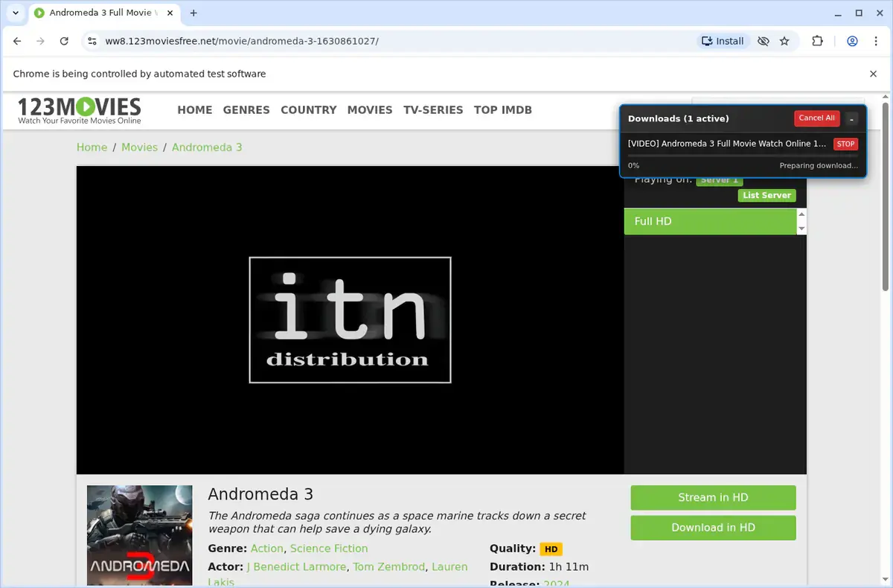The image size is (893, 588).
Task: Click the yellow HD quality badge
Action: (x=551, y=549)
